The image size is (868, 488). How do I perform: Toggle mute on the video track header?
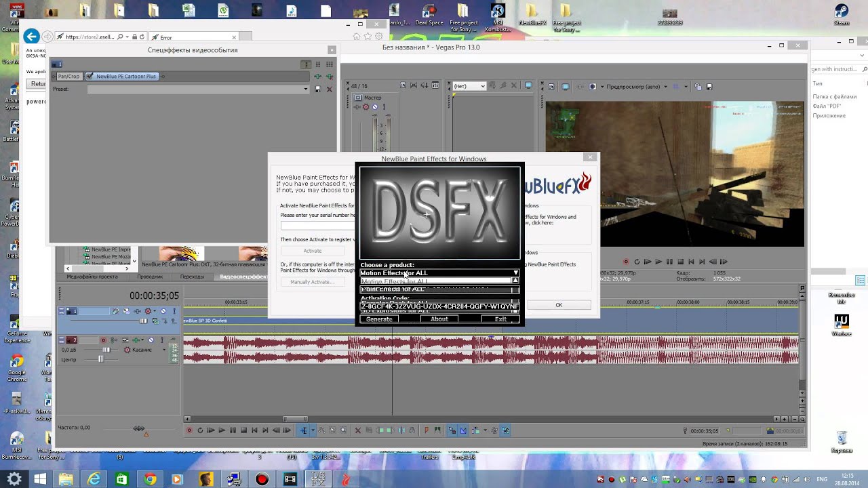(163, 311)
